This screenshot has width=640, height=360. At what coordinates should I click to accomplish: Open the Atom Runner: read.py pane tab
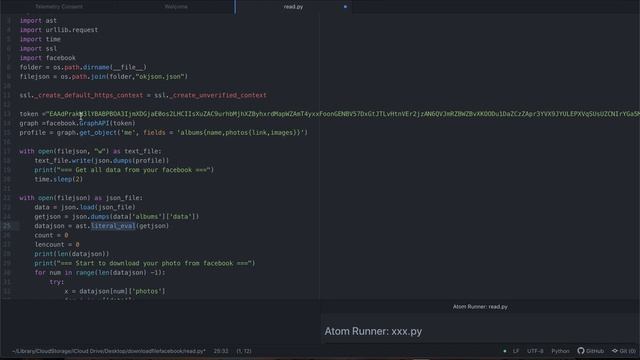(480, 307)
